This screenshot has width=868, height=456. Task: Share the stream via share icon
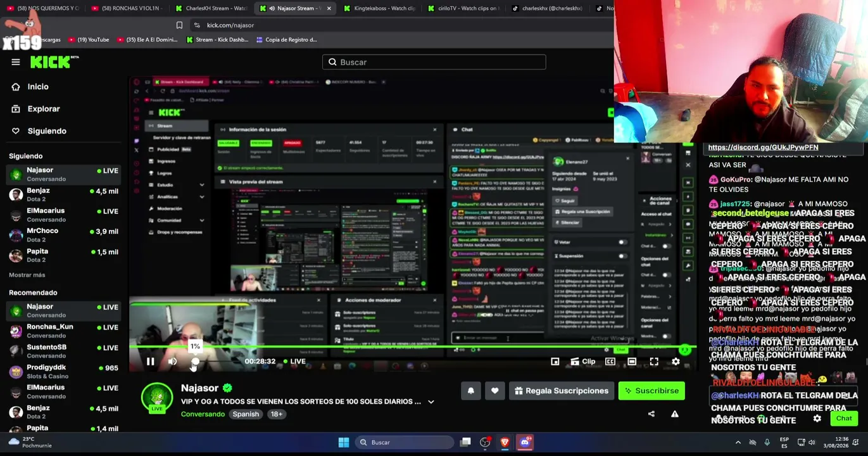tap(651, 414)
